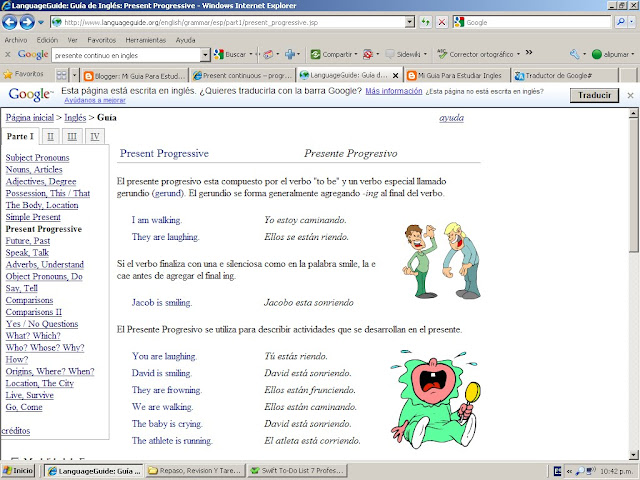Click the Ayúdanos a mejorar link
Viewport: 640px width, 480px height.
point(95,100)
